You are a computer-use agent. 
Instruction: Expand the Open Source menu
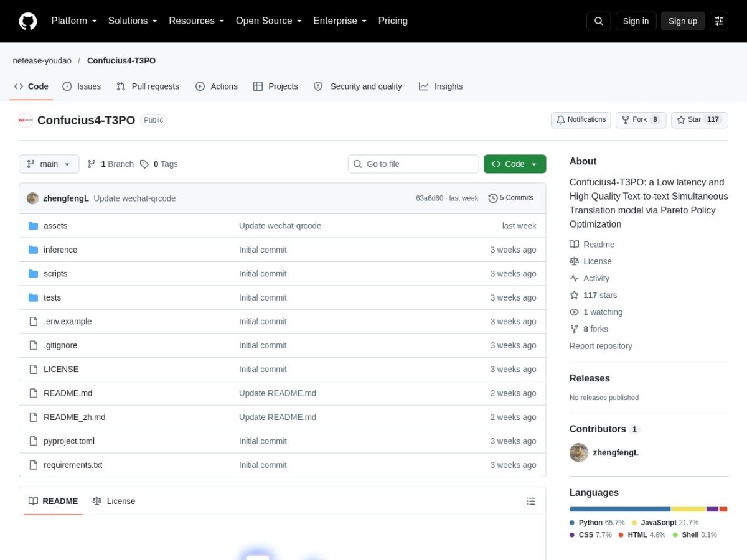(269, 21)
